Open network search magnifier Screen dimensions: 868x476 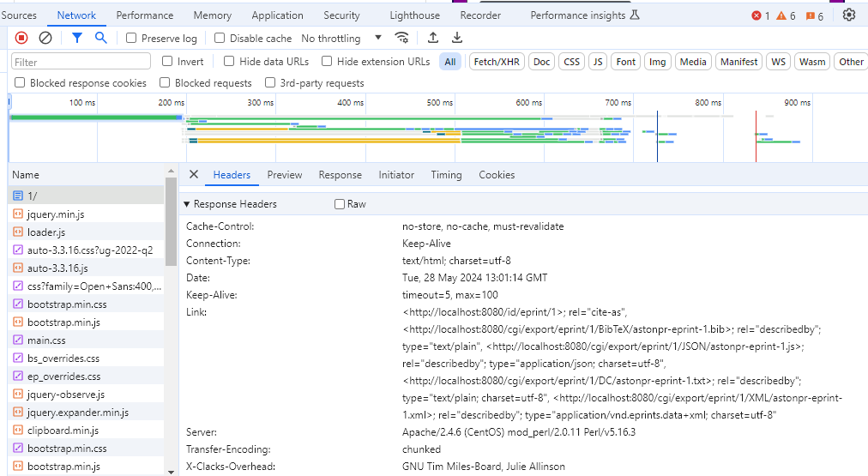tap(100, 38)
